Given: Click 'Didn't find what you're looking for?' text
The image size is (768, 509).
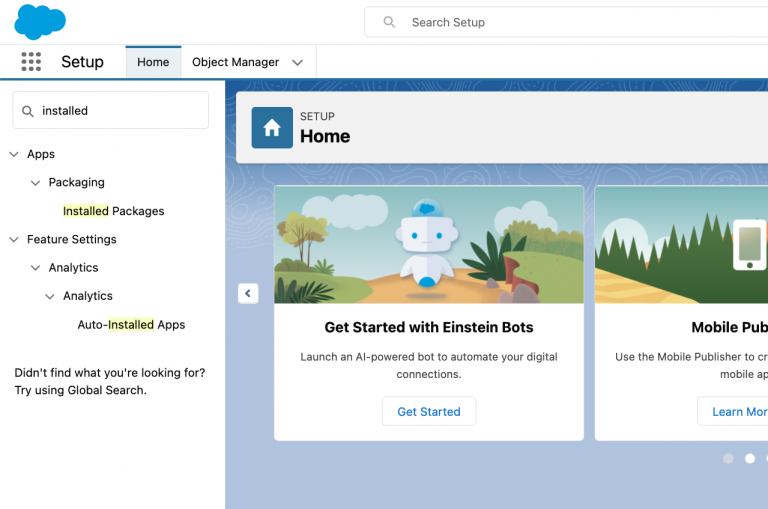Looking at the screenshot, I should tap(110, 373).
